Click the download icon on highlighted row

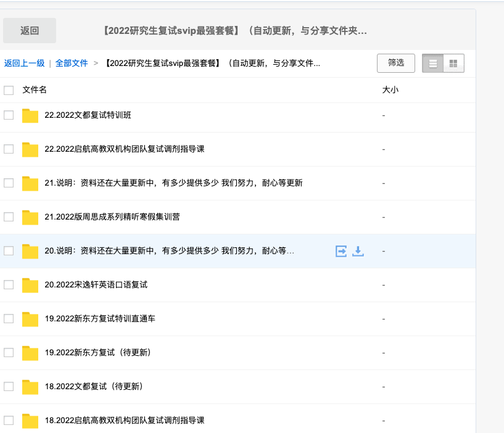coord(358,251)
